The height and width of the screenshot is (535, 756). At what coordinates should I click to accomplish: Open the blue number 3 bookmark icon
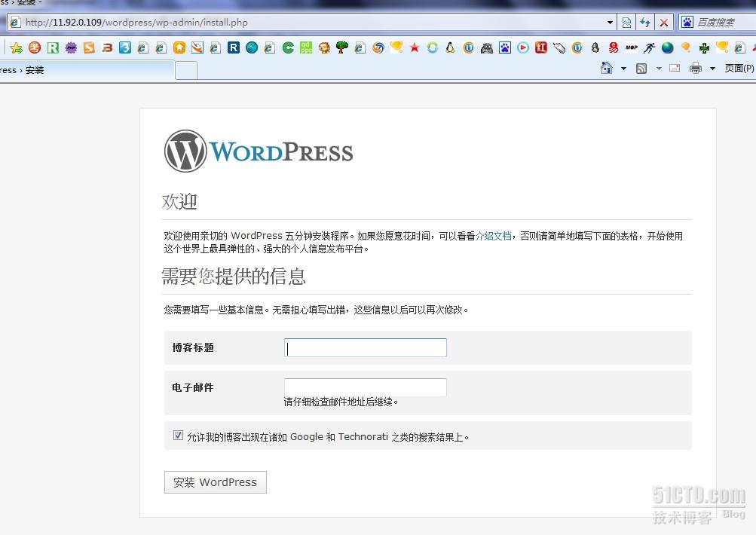tap(125, 47)
